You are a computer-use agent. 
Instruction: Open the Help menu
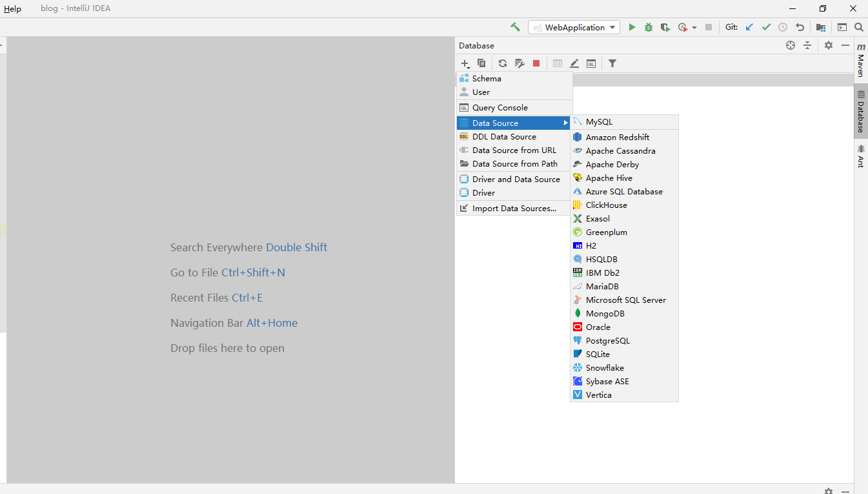[12, 9]
